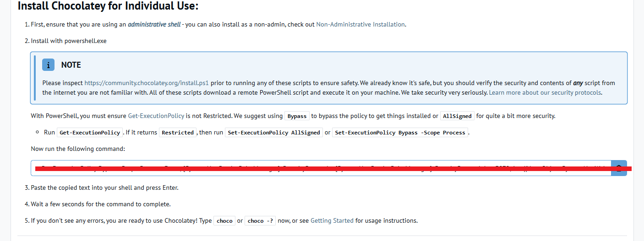This screenshot has width=644, height=241.
Task: Click 'Wait a few seconds for the command' step
Action: 100,204
